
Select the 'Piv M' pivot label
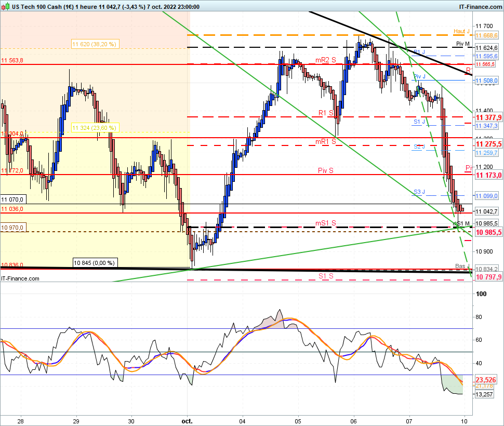463,44
